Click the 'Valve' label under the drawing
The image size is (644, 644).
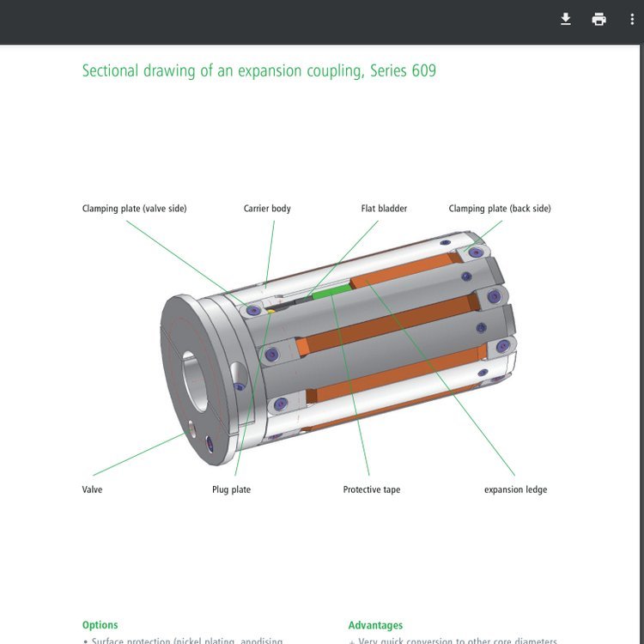[92, 489]
